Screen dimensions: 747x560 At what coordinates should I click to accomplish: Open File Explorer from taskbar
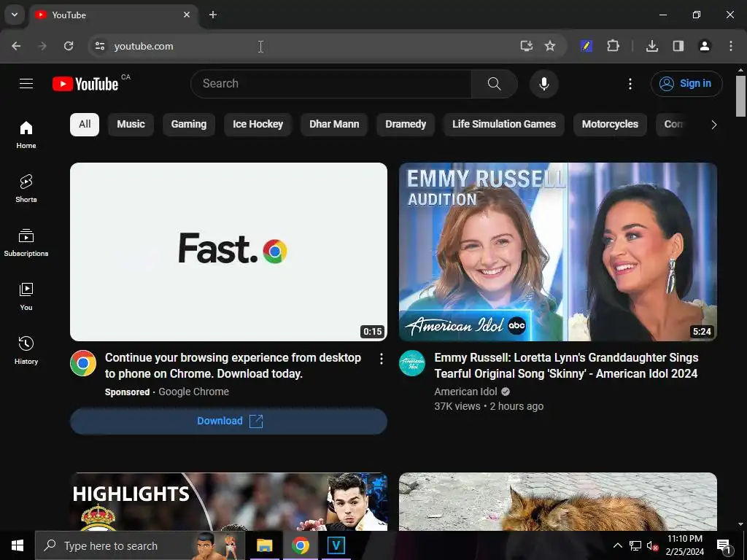point(264,545)
